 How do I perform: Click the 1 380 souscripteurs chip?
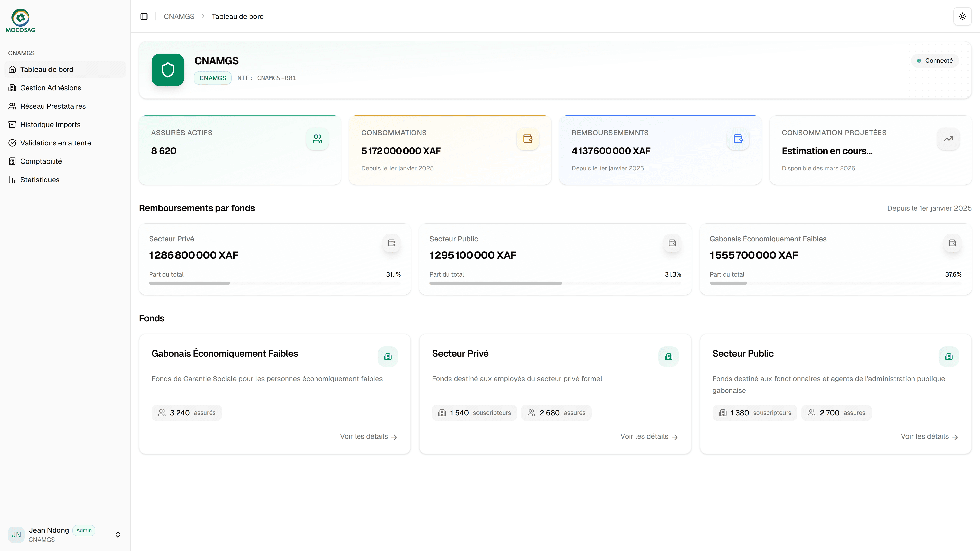[755, 413]
